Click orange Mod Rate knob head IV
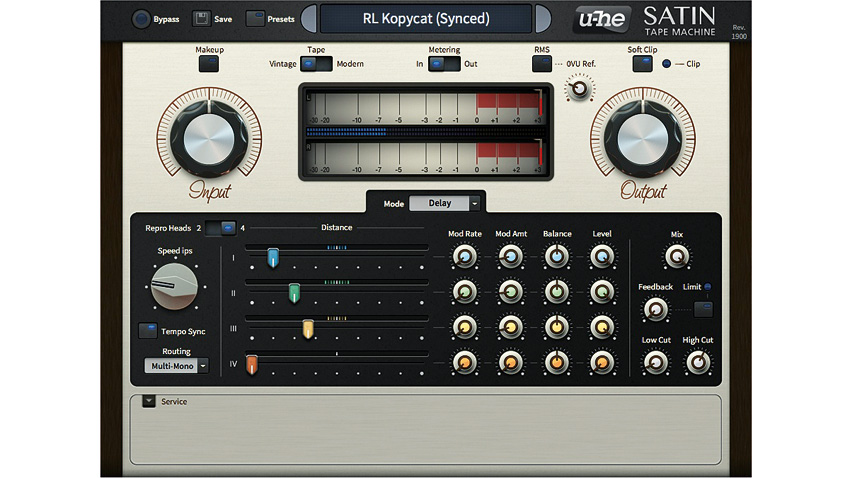850x478 pixels. [x=465, y=363]
